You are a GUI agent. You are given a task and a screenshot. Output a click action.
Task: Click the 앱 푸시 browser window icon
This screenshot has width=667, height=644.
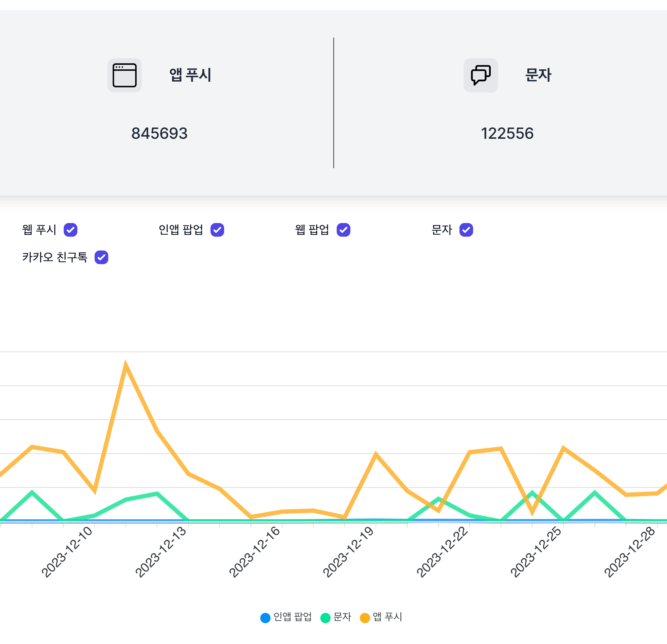(124, 75)
